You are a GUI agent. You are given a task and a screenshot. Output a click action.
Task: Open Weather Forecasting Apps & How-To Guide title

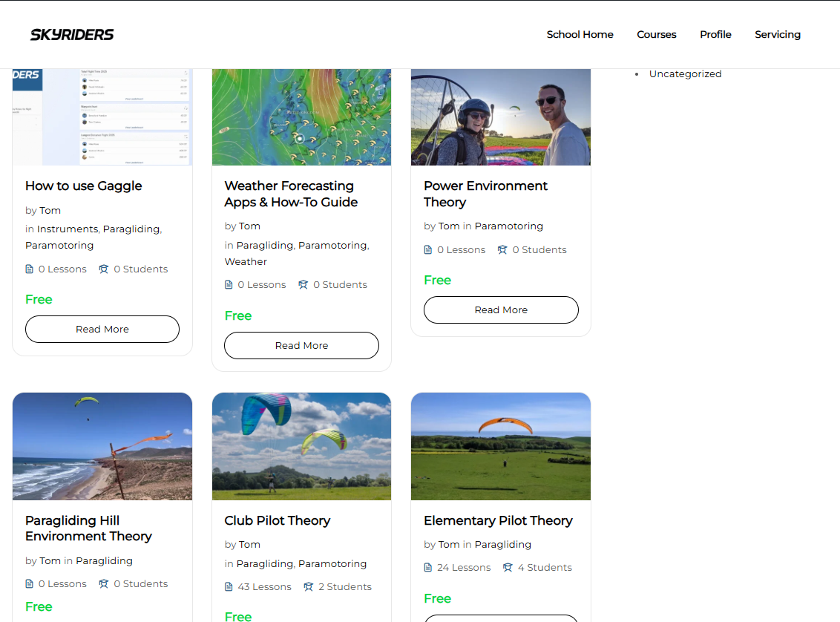point(291,194)
